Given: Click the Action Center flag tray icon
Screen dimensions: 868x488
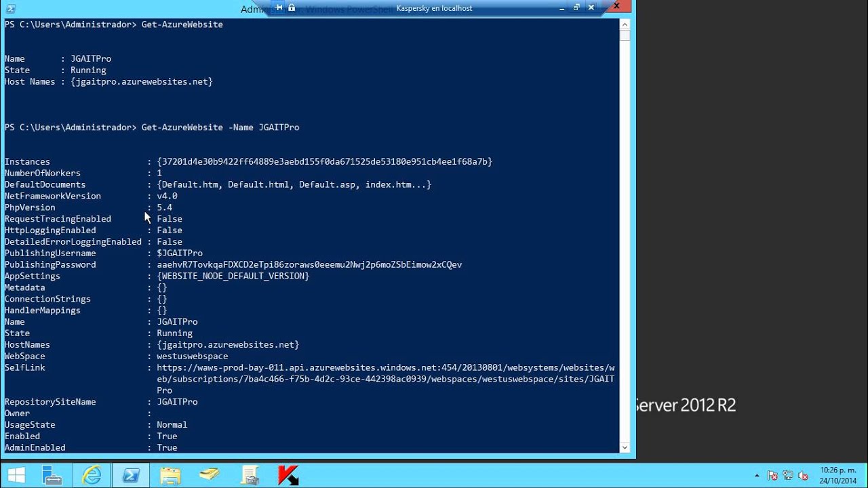Looking at the screenshot, I should point(772,475).
